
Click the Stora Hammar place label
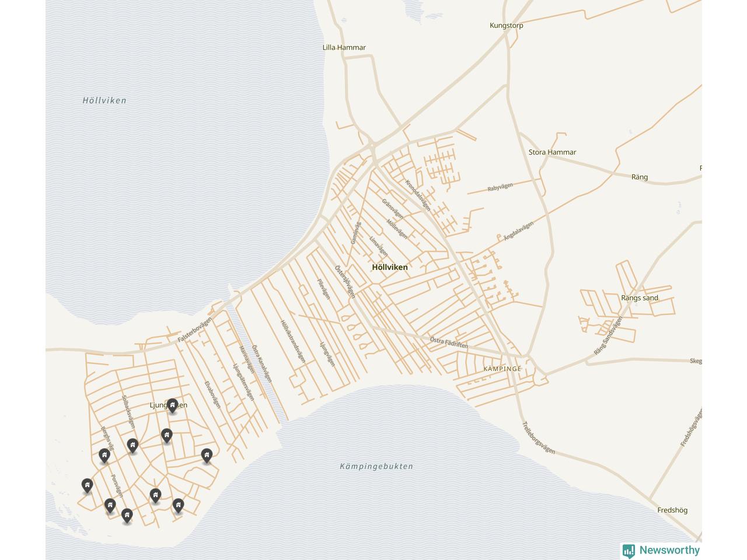(552, 152)
